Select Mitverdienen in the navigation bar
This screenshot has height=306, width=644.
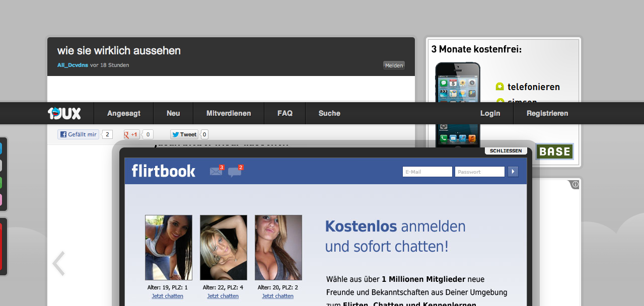[229, 113]
